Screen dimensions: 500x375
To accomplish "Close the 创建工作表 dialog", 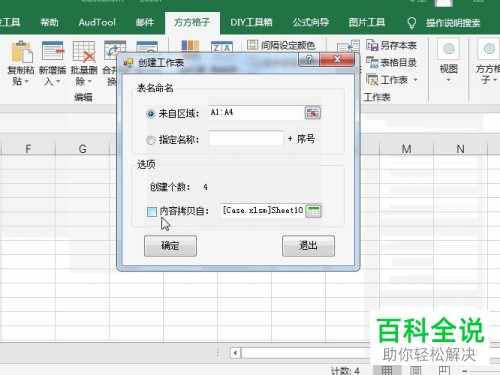I will click(337, 60).
